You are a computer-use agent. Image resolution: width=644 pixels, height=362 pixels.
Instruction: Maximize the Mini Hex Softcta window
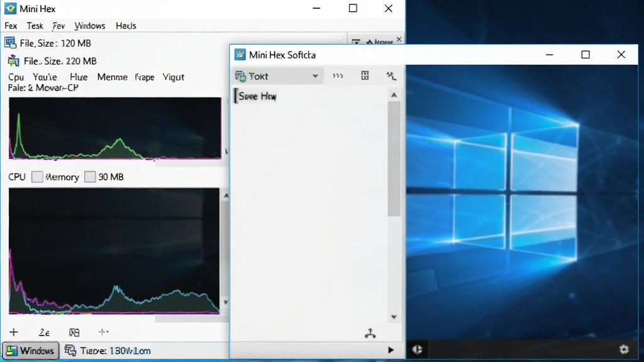(586, 55)
